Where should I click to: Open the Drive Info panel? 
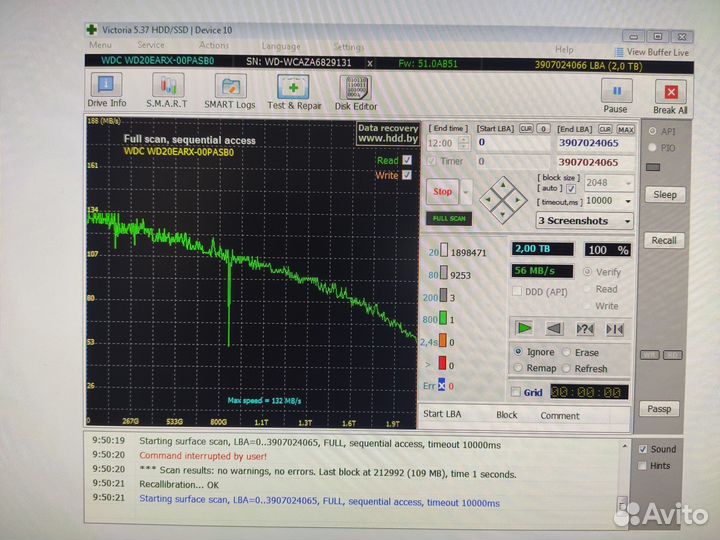[106, 91]
